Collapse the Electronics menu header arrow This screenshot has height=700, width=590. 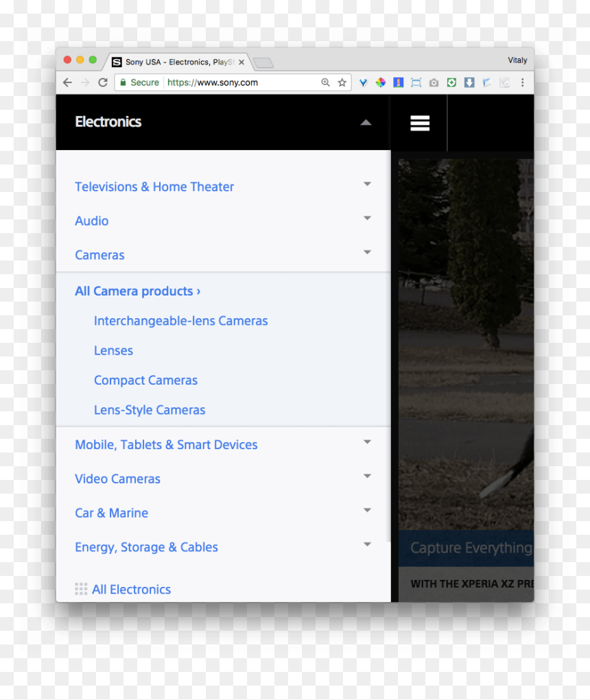366,123
